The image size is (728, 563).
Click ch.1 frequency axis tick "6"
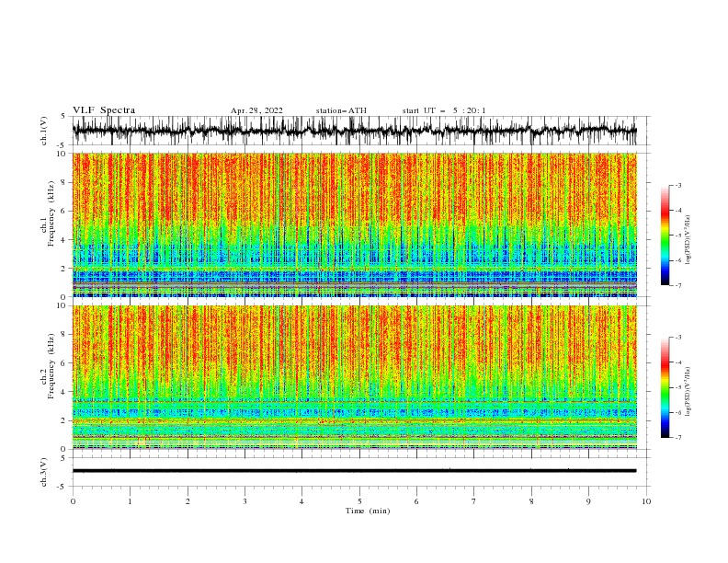tap(63, 211)
